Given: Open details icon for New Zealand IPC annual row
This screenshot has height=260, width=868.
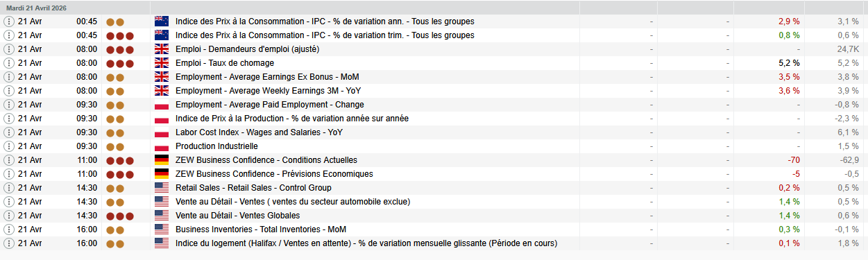Looking at the screenshot, I should pyautogui.click(x=9, y=21).
